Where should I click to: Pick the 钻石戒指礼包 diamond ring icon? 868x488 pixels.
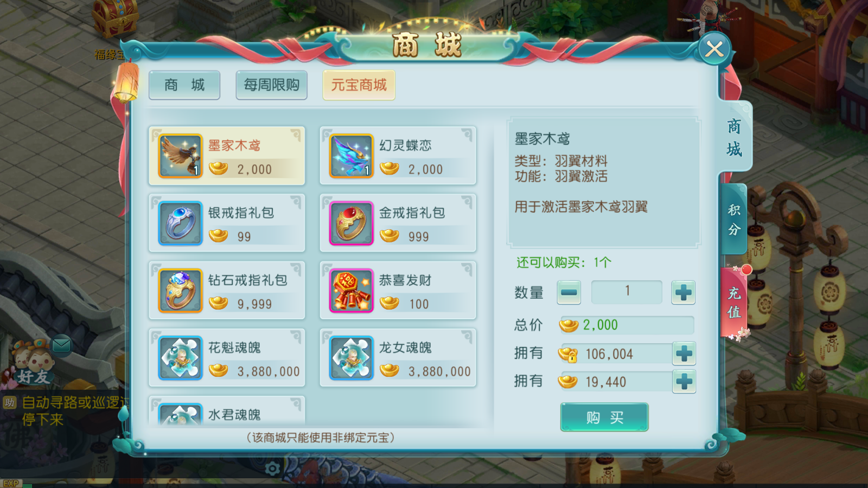tap(180, 291)
